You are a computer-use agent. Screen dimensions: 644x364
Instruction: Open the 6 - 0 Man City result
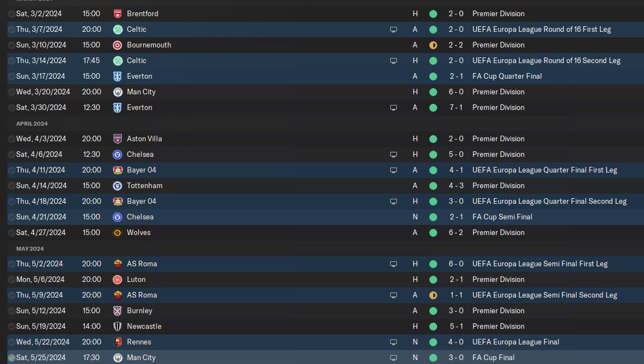tap(456, 92)
